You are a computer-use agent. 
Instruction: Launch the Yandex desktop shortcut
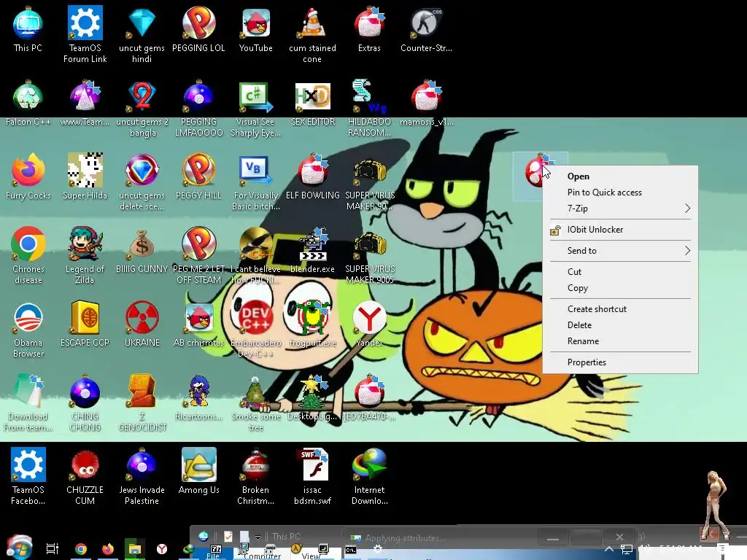tap(370, 324)
